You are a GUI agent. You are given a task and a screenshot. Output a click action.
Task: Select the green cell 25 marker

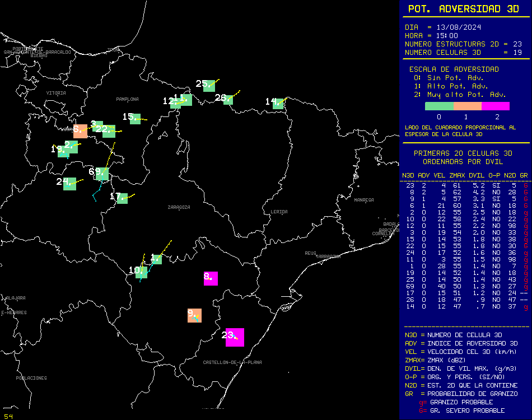209,85
